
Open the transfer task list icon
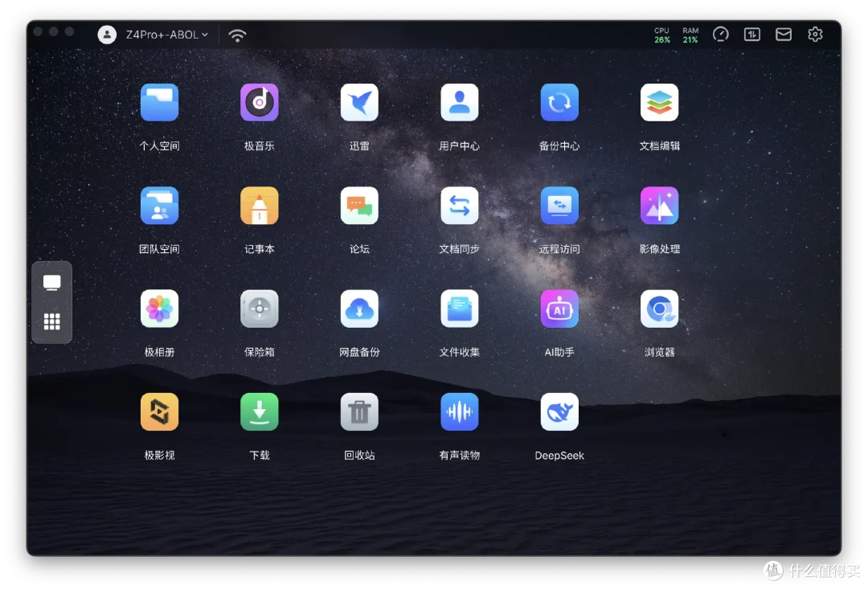point(751,35)
